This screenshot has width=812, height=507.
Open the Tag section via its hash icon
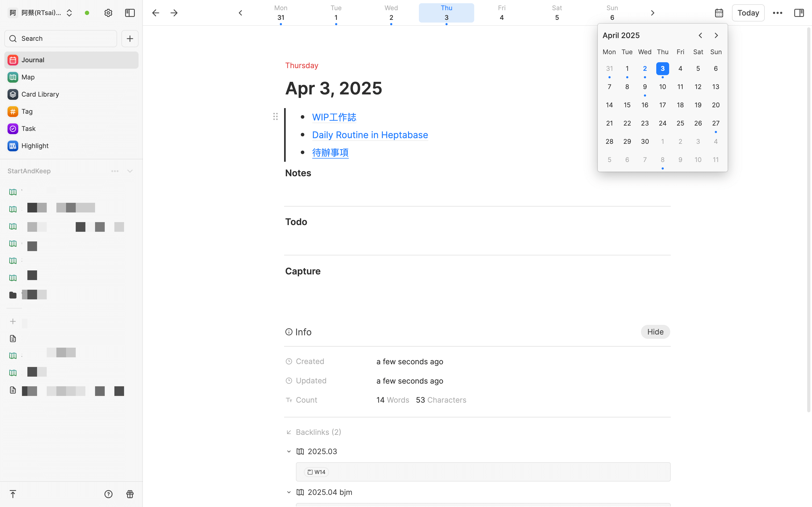point(12,111)
